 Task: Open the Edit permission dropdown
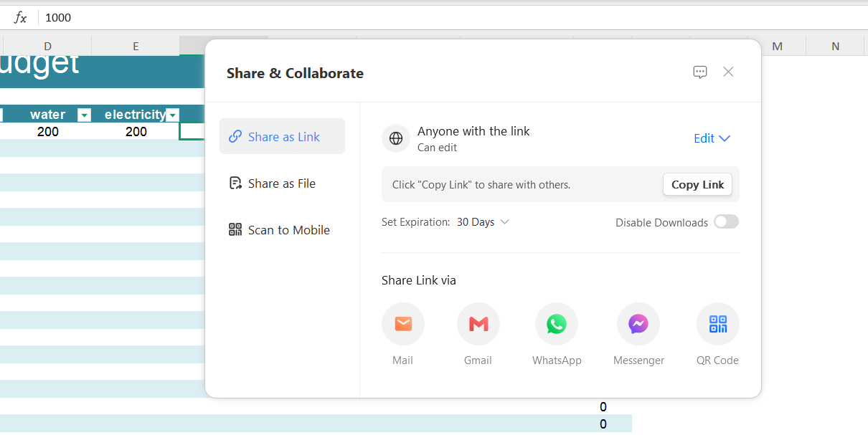[712, 138]
